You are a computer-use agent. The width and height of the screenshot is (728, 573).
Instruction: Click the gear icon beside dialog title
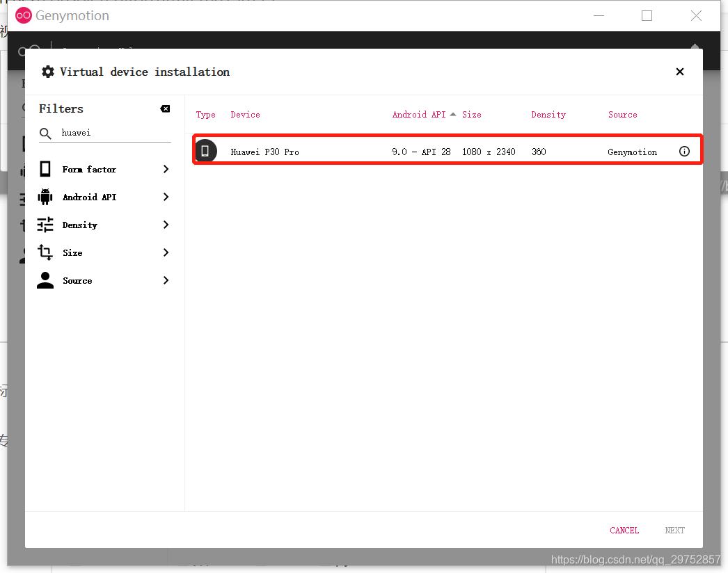[48, 72]
